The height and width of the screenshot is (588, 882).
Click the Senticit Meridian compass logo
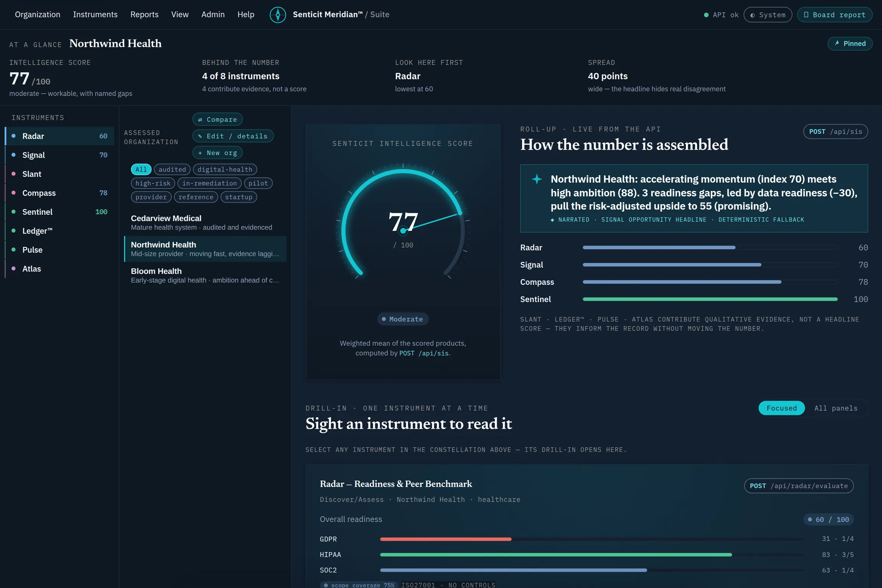coord(278,15)
